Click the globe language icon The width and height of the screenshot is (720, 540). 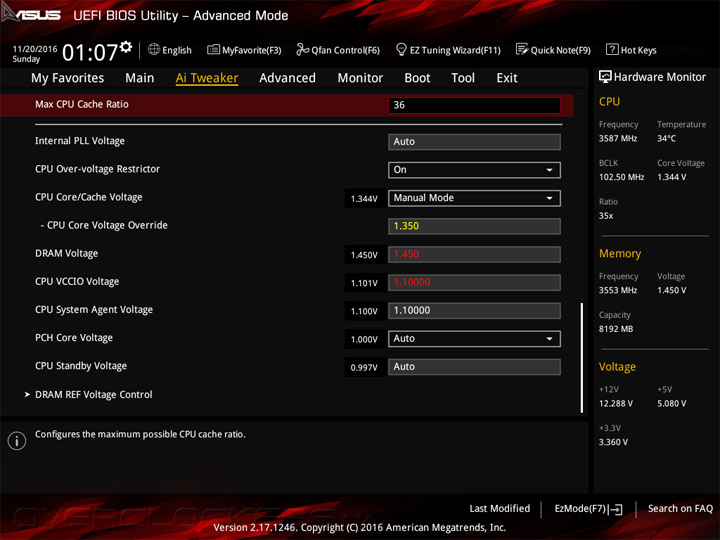pos(154,49)
